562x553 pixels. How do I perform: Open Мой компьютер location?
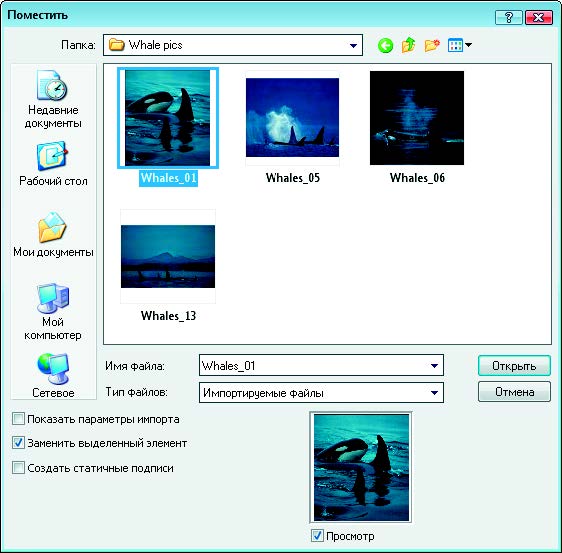53,311
